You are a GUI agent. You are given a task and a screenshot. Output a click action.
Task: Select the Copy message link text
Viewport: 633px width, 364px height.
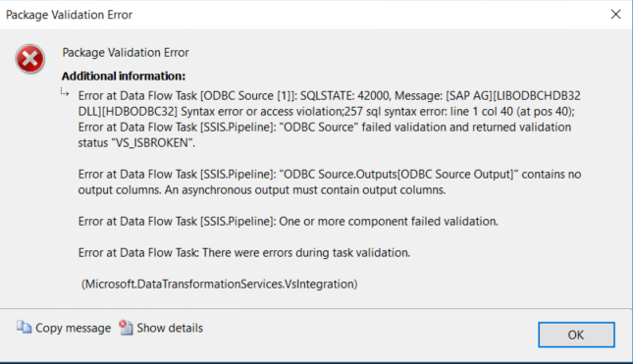tap(73, 328)
